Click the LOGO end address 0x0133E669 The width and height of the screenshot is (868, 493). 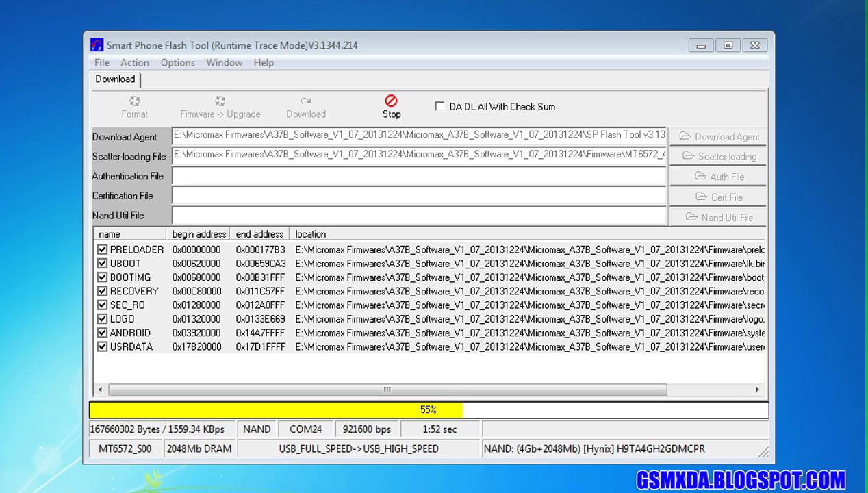[260, 319]
